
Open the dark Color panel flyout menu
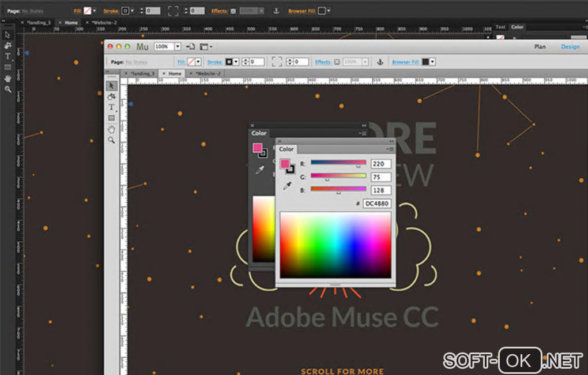pos(363,133)
